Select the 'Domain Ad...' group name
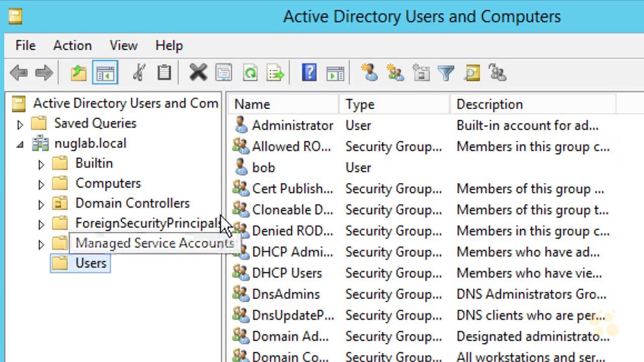644x362 pixels. [290, 337]
